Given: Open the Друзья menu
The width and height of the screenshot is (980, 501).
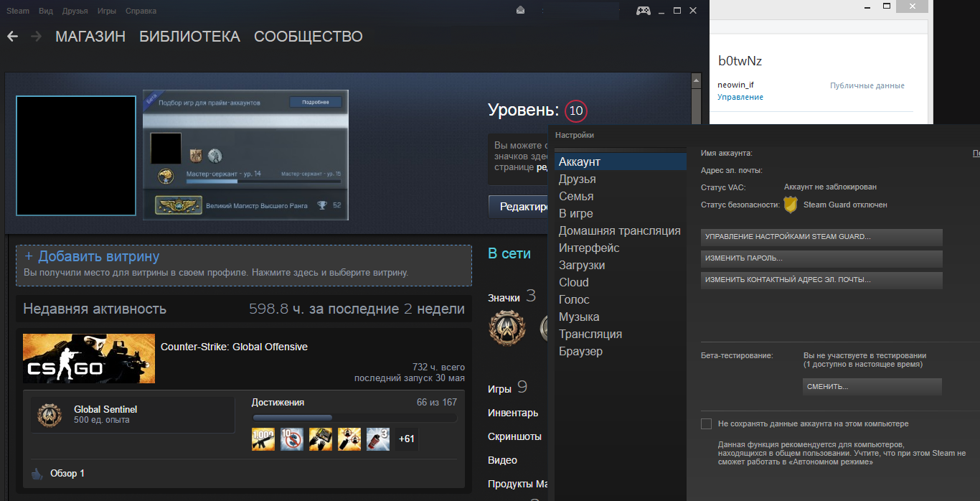Looking at the screenshot, I should click(x=75, y=11).
